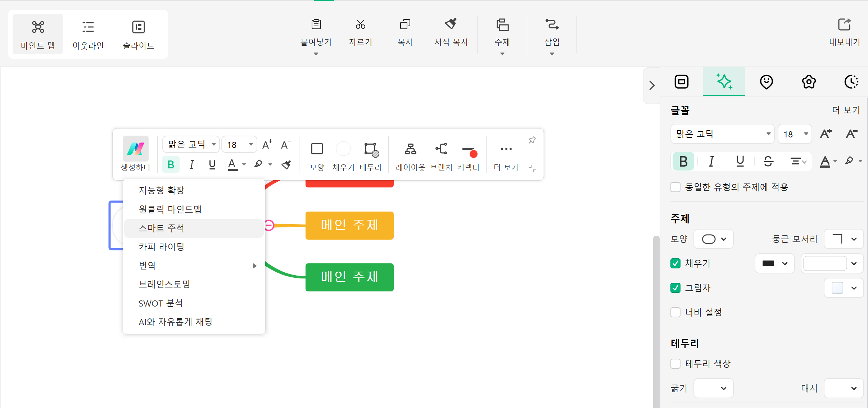
Task: Open Paste (붙여넣기) button
Action: click(316, 36)
